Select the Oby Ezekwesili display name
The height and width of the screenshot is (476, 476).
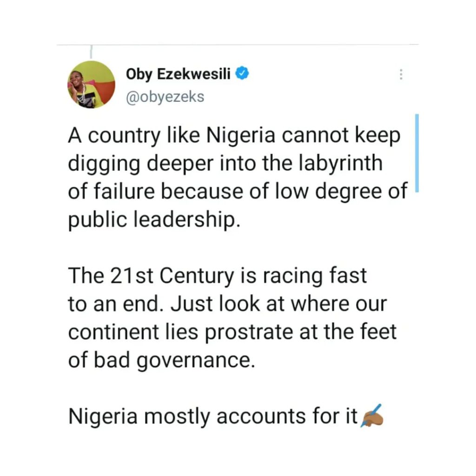point(178,73)
